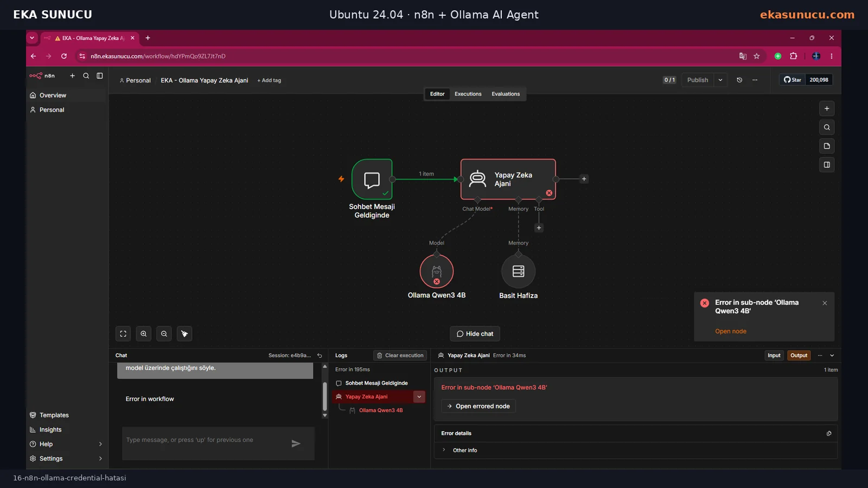
Task: Create new item with sidebar plus icon
Action: [x=72, y=76]
